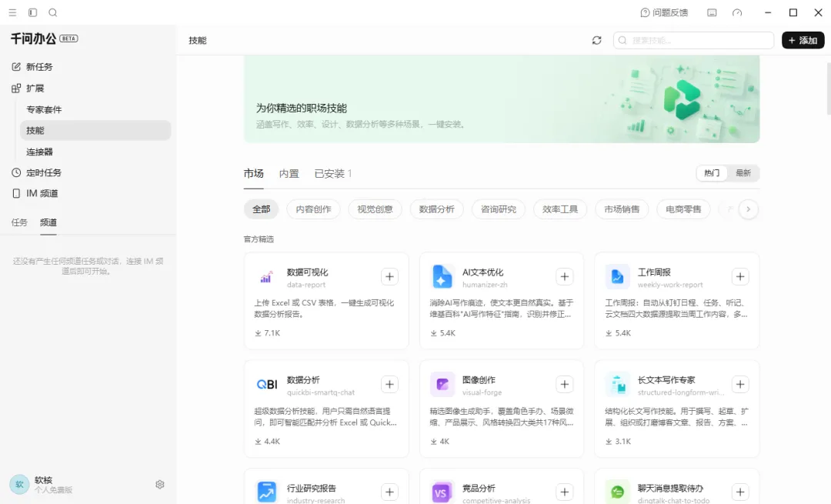Add the 工作周报 skill
Viewport: 831px width, 504px height.
(740, 277)
